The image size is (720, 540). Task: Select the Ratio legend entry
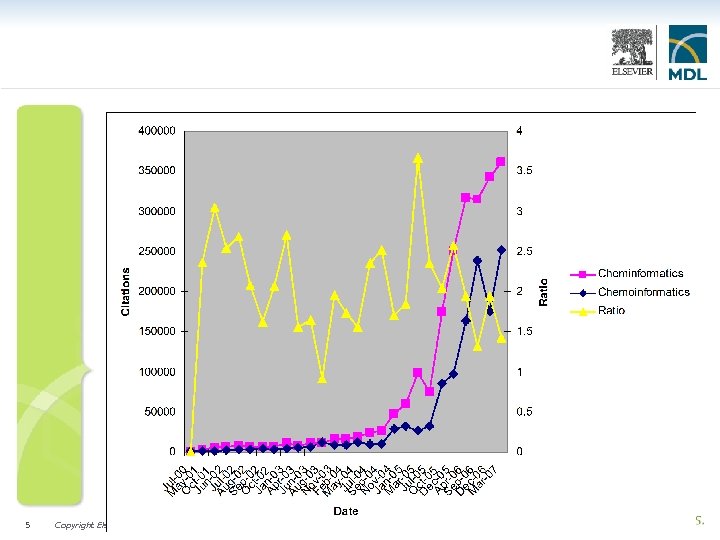pyautogui.click(x=597, y=311)
